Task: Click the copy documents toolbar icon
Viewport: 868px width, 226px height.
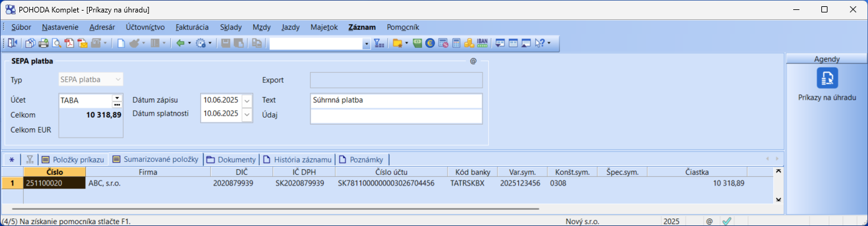Action: click(31, 44)
